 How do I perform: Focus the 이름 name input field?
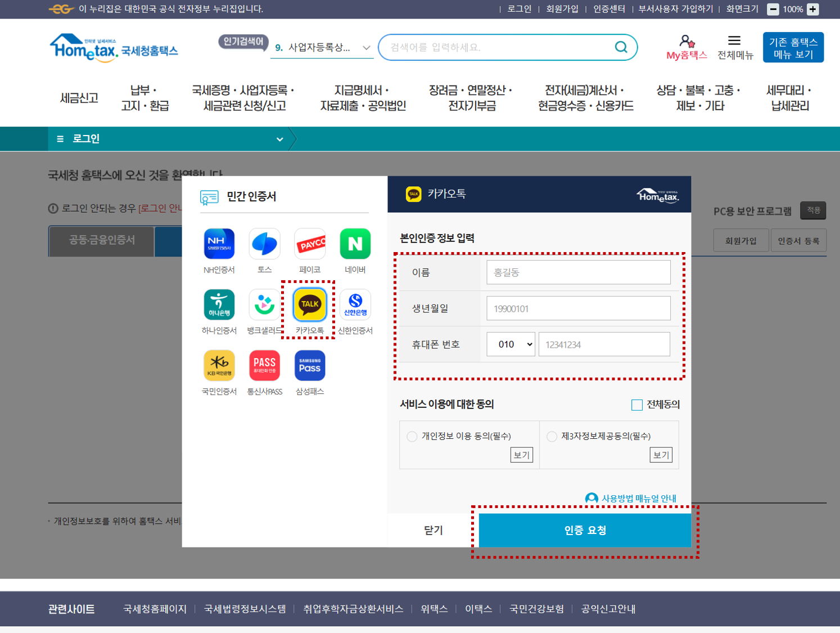[x=579, y=272]
